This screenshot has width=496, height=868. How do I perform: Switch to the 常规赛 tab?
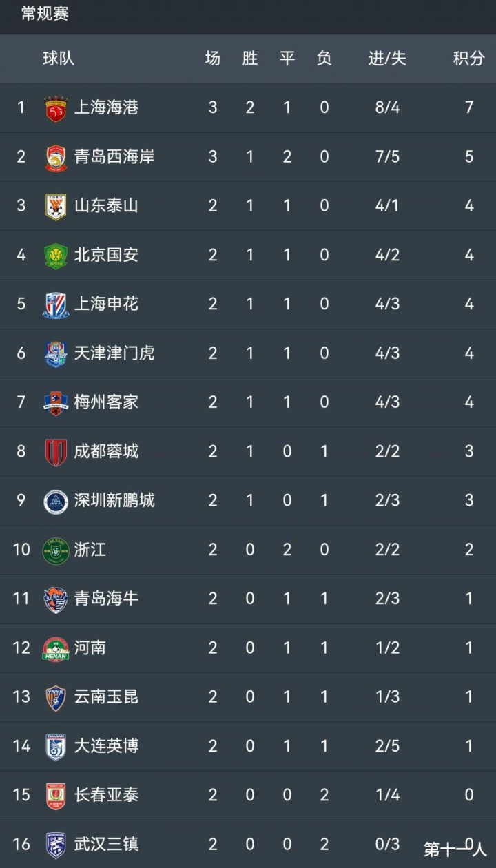tap(45, 14)
